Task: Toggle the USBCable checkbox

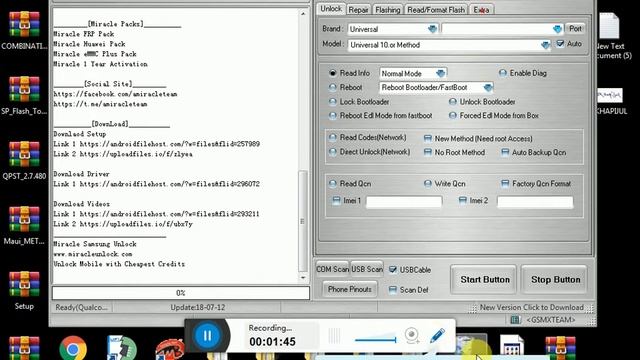Action: 393,269
